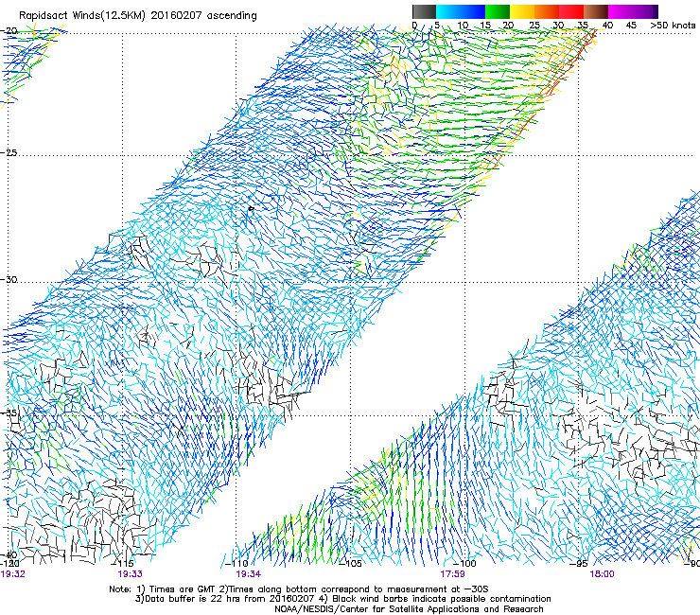The image size is (700, 615).
Task: Select the green 15-20 knots legend color
Action: tap(498, 11)
